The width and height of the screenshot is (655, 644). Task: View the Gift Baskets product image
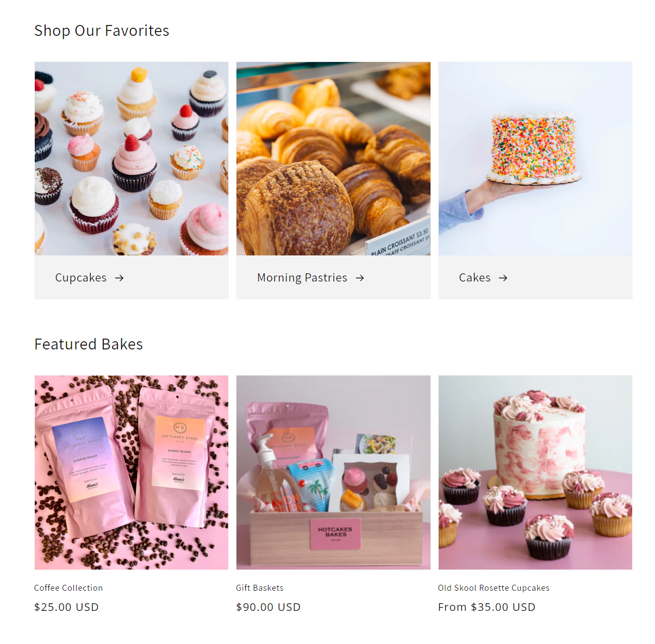[333, 472]
